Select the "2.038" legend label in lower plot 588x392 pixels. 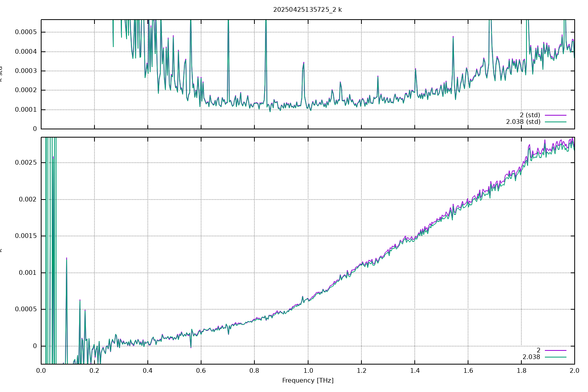531,357
